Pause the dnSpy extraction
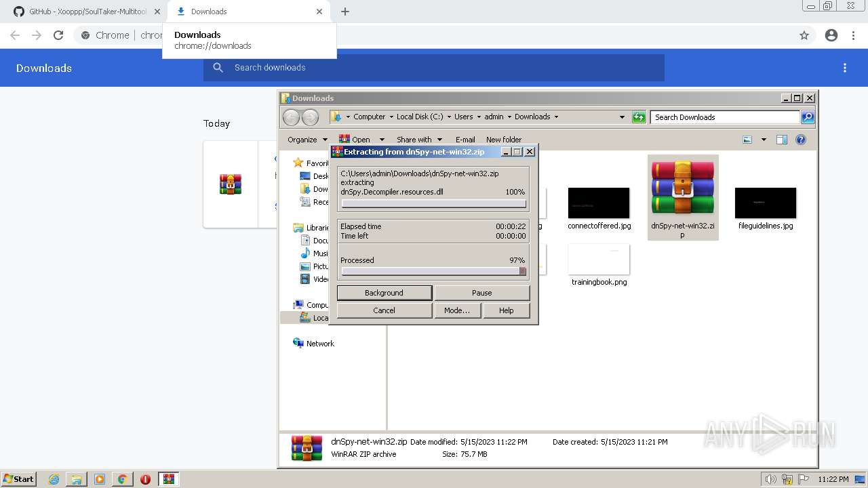This screenshot has width=868, height=488. [x=481, y=293]
